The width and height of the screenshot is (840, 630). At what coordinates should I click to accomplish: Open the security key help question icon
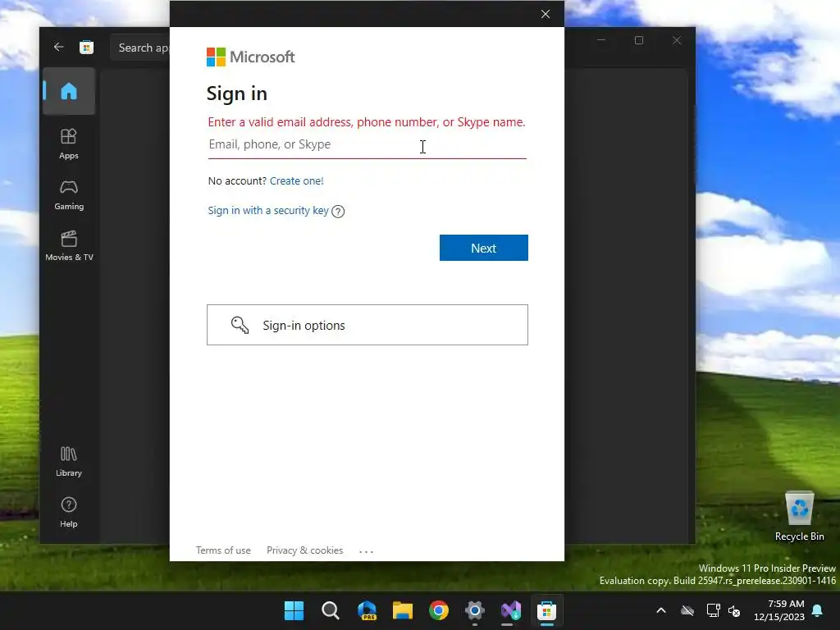pyautogui.click(x=338, y=211)
